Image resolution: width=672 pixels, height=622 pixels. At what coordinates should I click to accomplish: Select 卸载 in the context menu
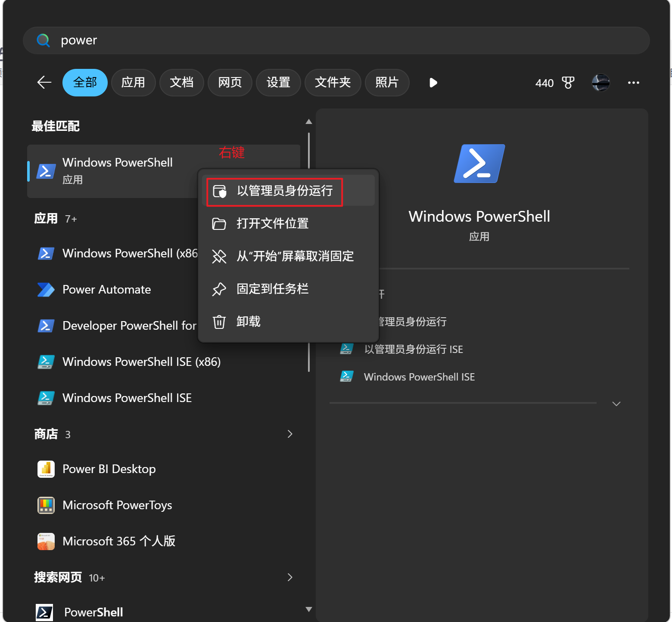click(x=248, y=322)
